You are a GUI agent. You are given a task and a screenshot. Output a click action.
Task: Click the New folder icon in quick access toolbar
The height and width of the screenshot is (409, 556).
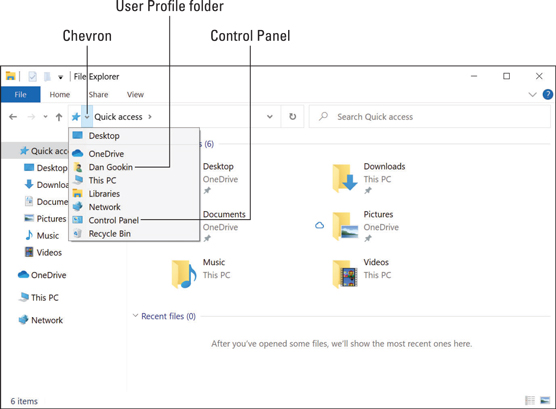pyautogui.click(x=47, y=76)
